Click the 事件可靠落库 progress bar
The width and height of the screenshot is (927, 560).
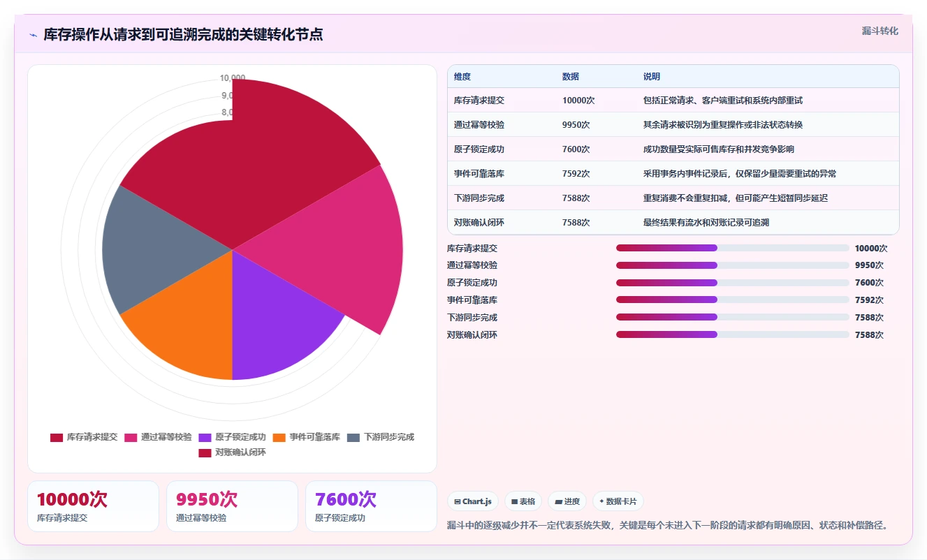[x=733, y=300]
